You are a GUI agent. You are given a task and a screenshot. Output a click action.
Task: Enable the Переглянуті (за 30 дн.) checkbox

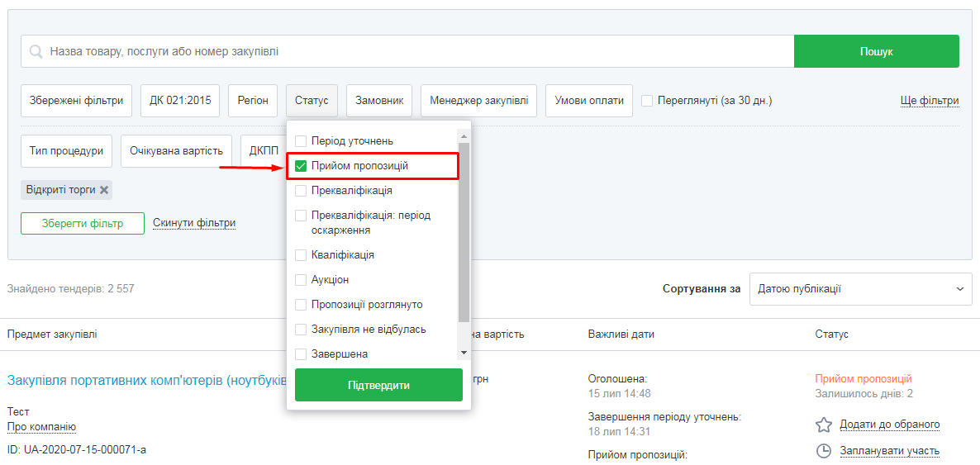[647, 101]
